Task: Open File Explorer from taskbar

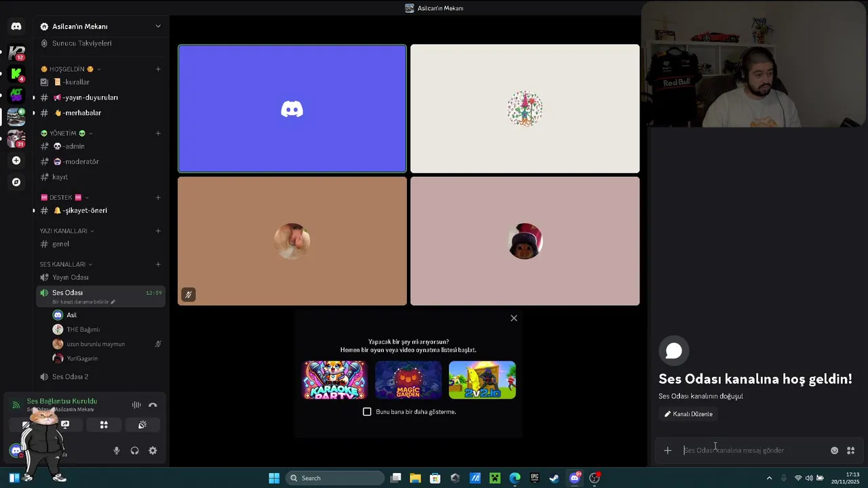Action: coord(416,479)
